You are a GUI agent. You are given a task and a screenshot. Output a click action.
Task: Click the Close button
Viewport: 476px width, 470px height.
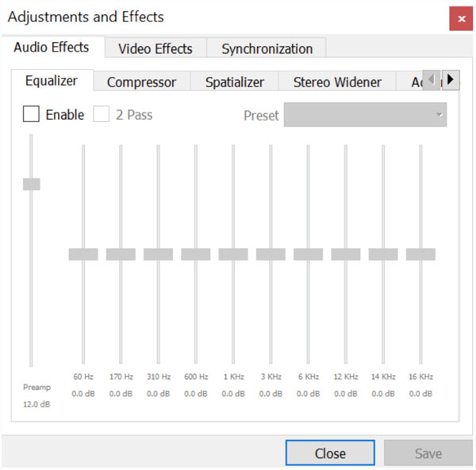(330, 453)
